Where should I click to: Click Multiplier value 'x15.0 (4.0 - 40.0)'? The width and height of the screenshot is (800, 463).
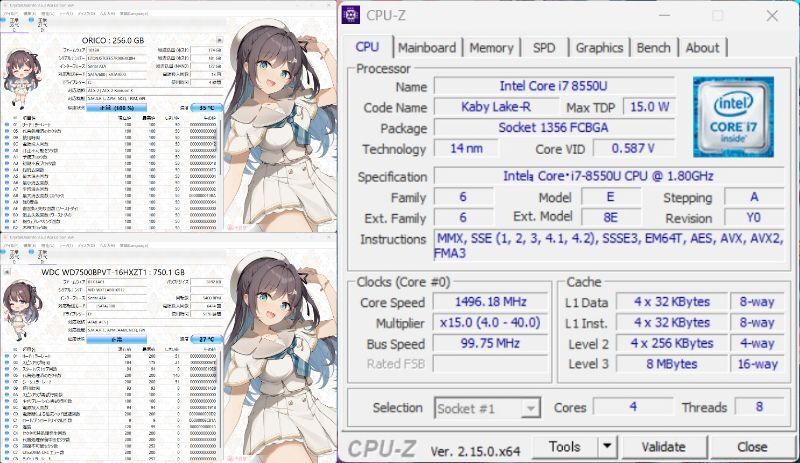point(491,323)
